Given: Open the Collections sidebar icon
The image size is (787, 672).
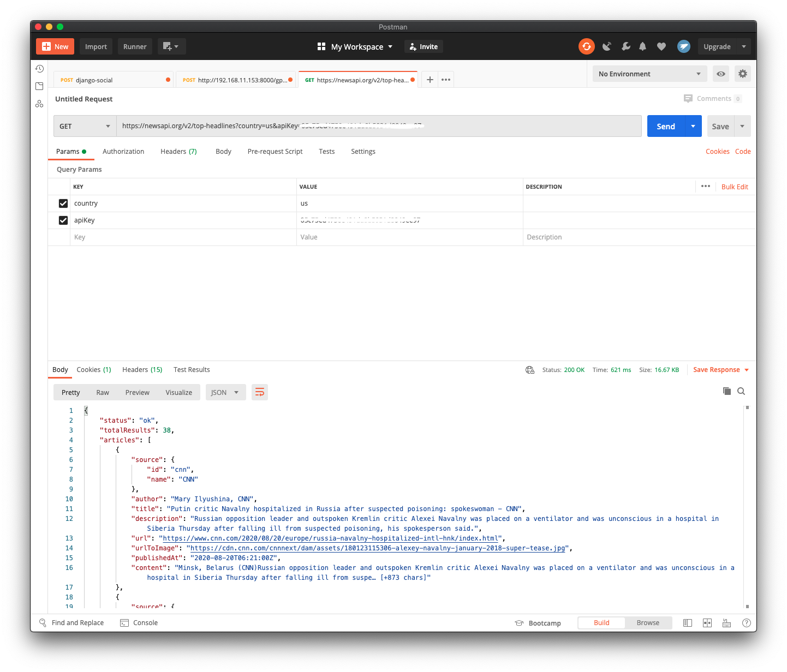Looking at the screenshot, I should pos(39,86).
